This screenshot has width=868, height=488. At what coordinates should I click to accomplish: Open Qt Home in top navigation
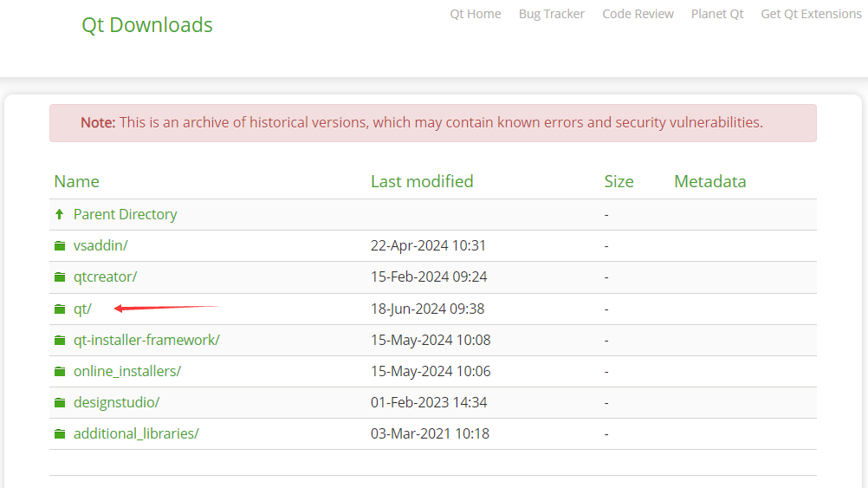tap(476, 14)
